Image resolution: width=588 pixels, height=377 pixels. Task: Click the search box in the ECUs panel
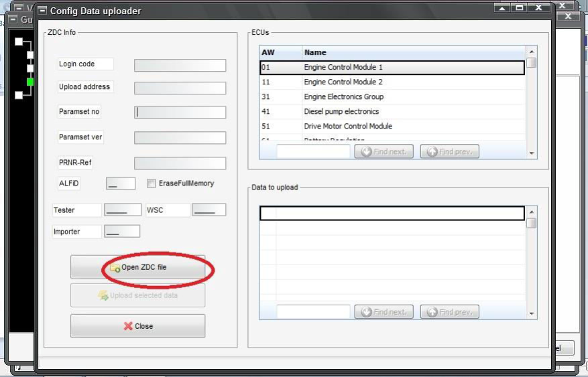click(313, 152)
